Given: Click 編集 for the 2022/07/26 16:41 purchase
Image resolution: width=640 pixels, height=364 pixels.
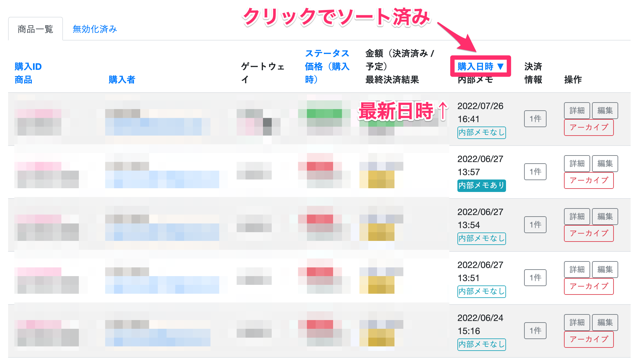Looking at the screenshot, I should pos(605,110).
